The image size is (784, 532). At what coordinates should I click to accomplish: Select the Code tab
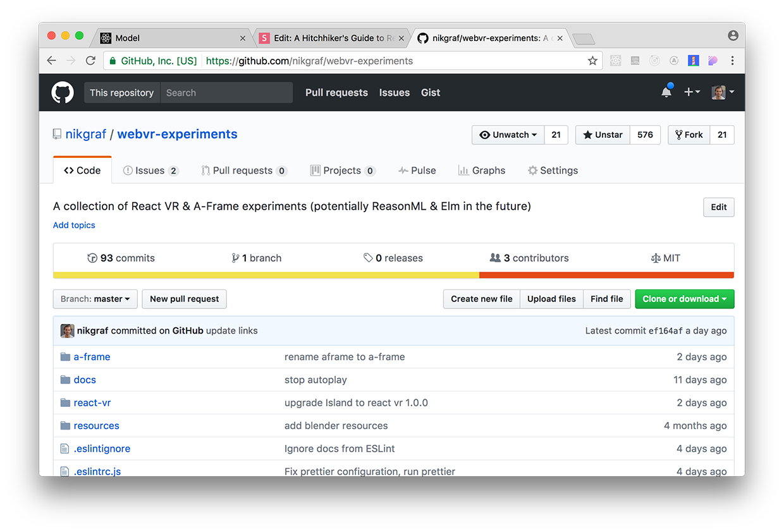(83, 171)
